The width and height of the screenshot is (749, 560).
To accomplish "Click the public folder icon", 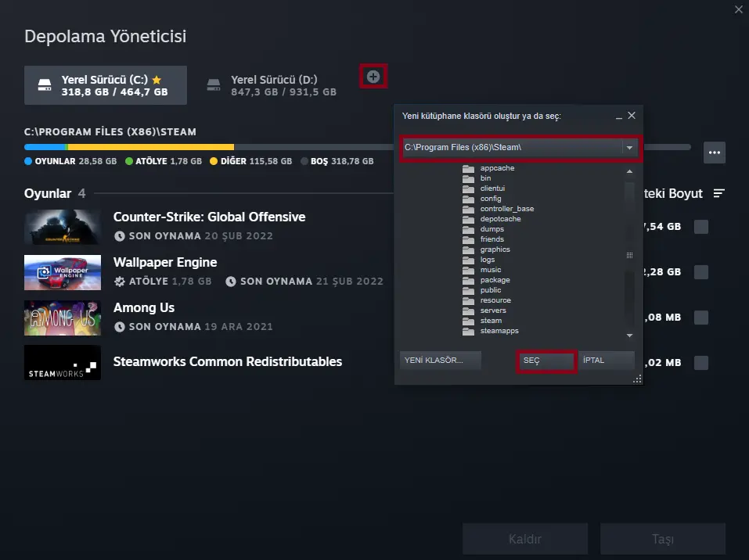I will click(468, 290).
